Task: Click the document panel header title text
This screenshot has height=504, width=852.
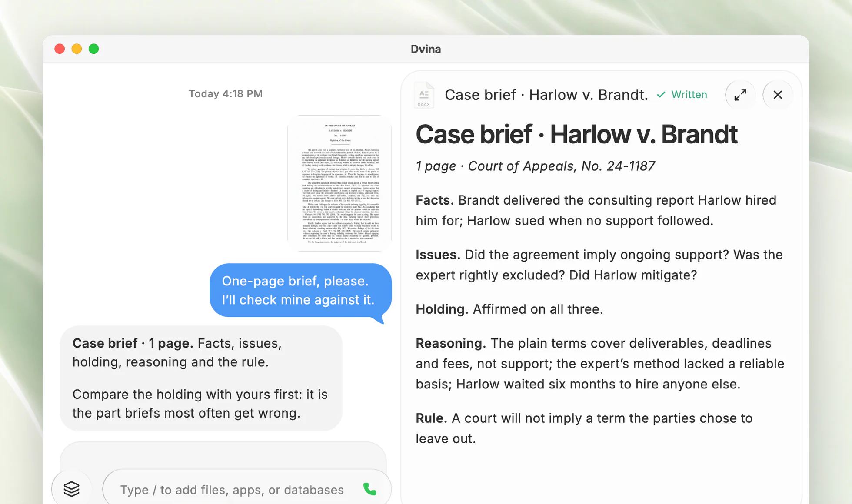Action: 546,95
